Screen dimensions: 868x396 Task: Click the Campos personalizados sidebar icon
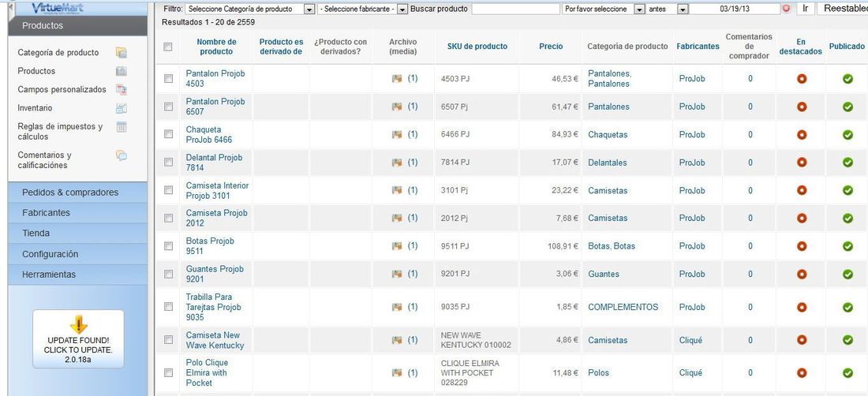click(x=122, y=89)
